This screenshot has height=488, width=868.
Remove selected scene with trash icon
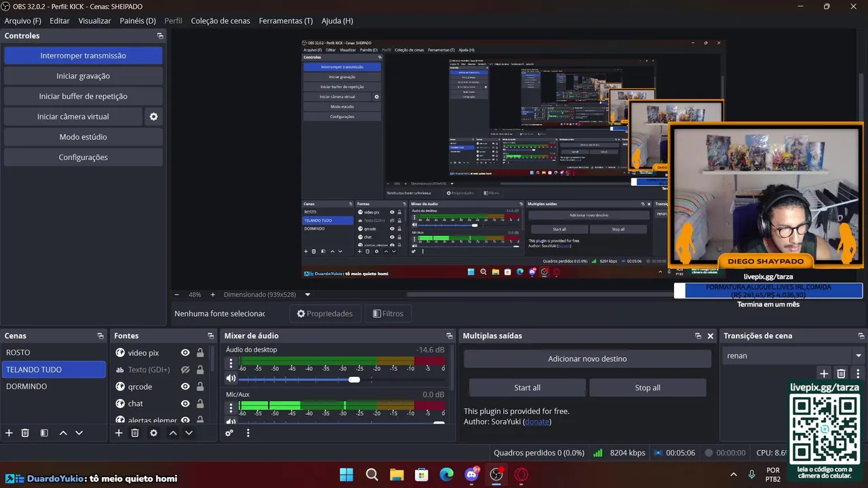(25, 433)
